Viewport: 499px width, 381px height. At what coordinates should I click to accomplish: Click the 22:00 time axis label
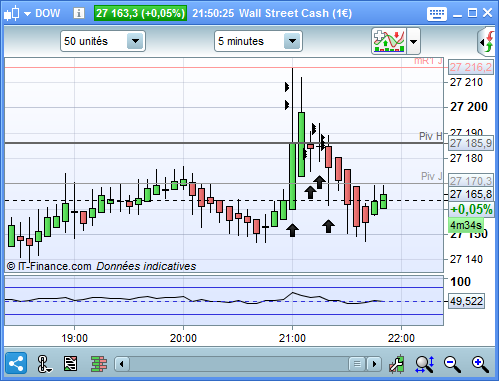401,338
